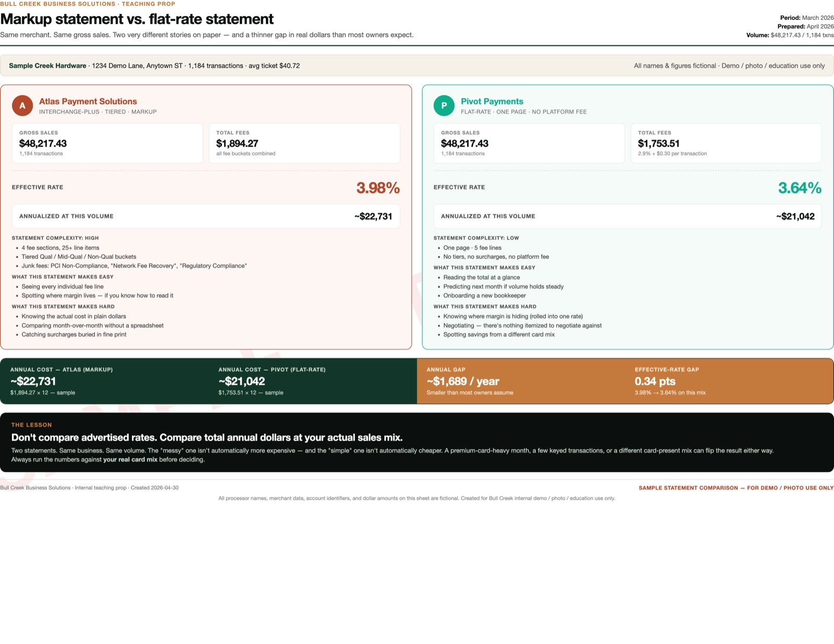
Task: Click Pivot total fees value $1,753.51
Action: 659,143
